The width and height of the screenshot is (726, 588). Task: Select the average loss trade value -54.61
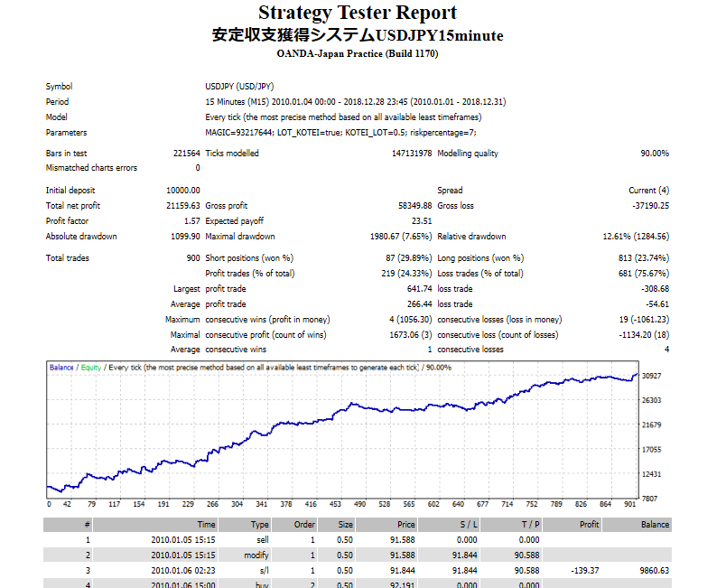click(x=657, y=304)
